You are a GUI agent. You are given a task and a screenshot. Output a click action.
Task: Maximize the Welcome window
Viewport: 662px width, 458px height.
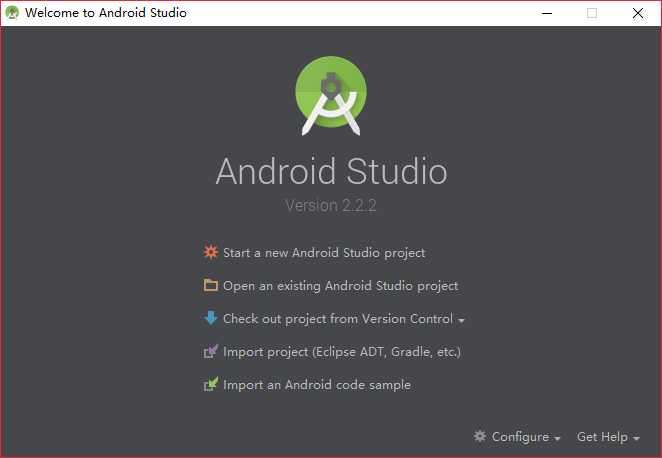coord(592,13)
